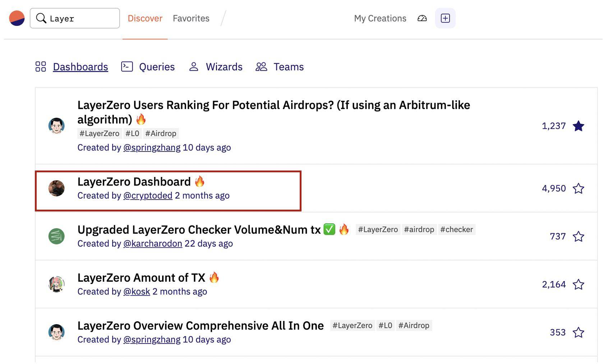Click the #LayerZero tag on Overview Comprehensive row
The image size is (603, 364).
tap(353, 326)
